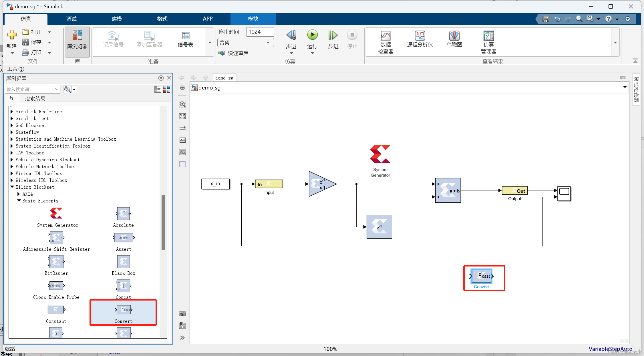
Task: Click the Print (打印) icon
Action: [x=25, y=52]
